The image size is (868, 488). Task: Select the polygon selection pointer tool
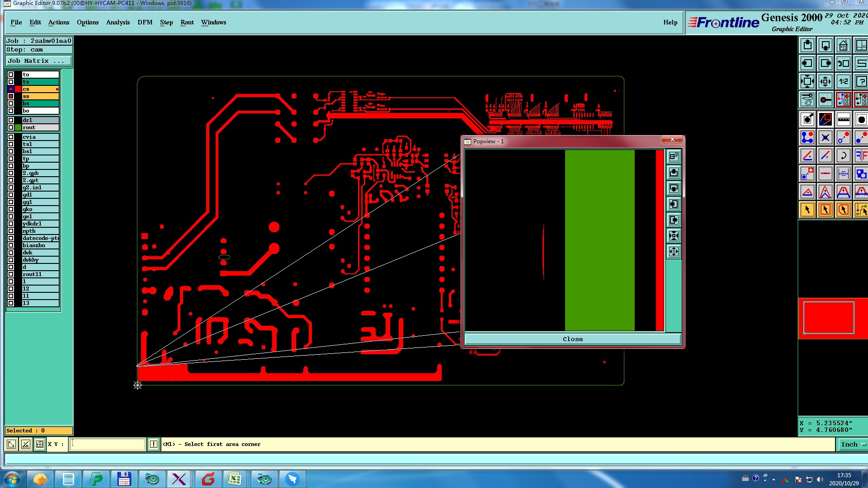(844, 210)
